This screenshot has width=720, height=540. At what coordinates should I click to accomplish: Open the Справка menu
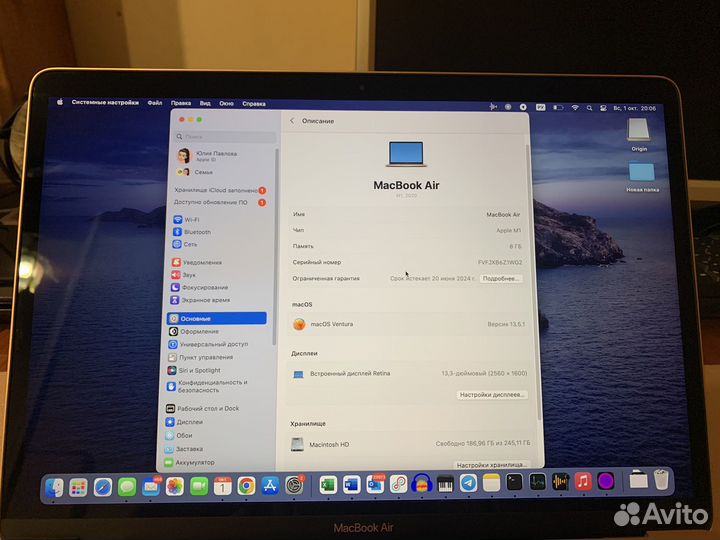tap(254, 104)
